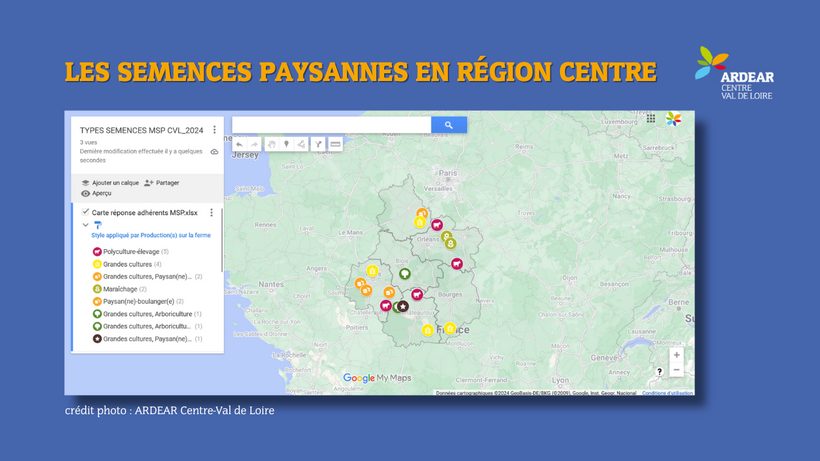Uncheck the Carte réponse adhérents MSP.xlsx layer
The image size is (820, 461).
85,212
